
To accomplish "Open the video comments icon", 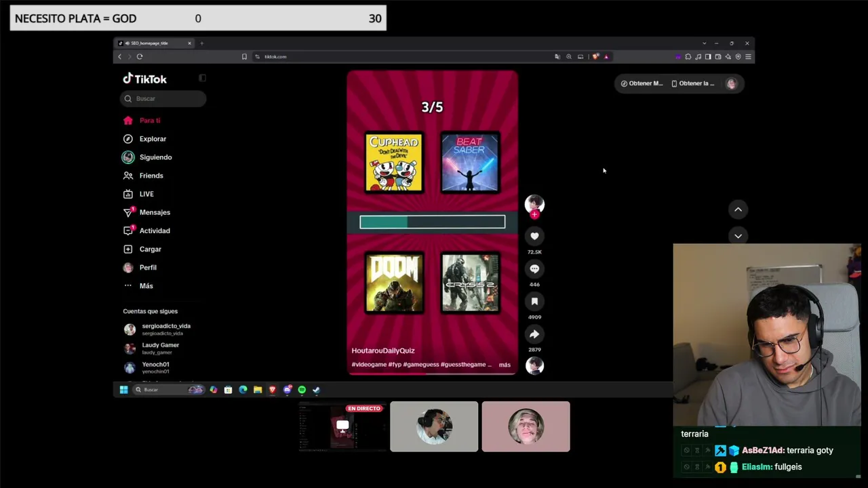I will click(x=534, y=268).
